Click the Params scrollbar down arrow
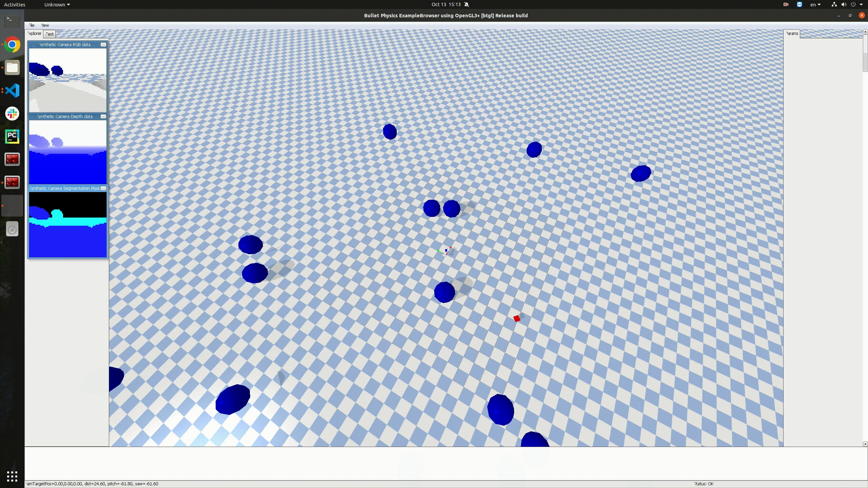 click(865, 444)
